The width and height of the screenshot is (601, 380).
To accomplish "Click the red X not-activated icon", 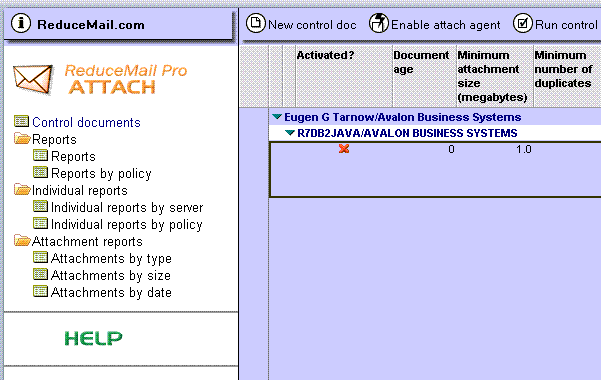I will coord(344,148).
